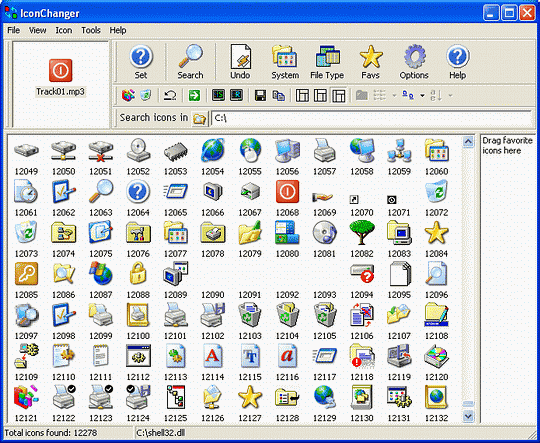Toggle the second panel layout button
Screen dimensions: 540x443
point(320,95)
